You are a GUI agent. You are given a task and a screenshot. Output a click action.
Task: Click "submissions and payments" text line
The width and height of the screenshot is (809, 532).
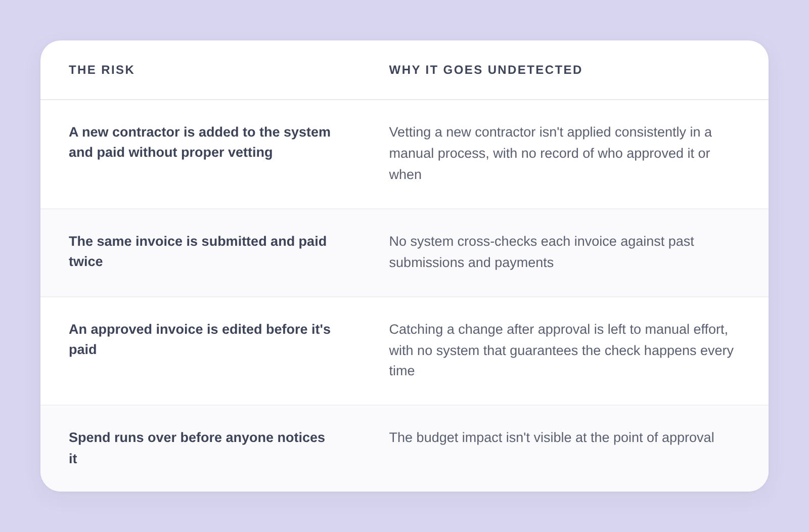471,262
